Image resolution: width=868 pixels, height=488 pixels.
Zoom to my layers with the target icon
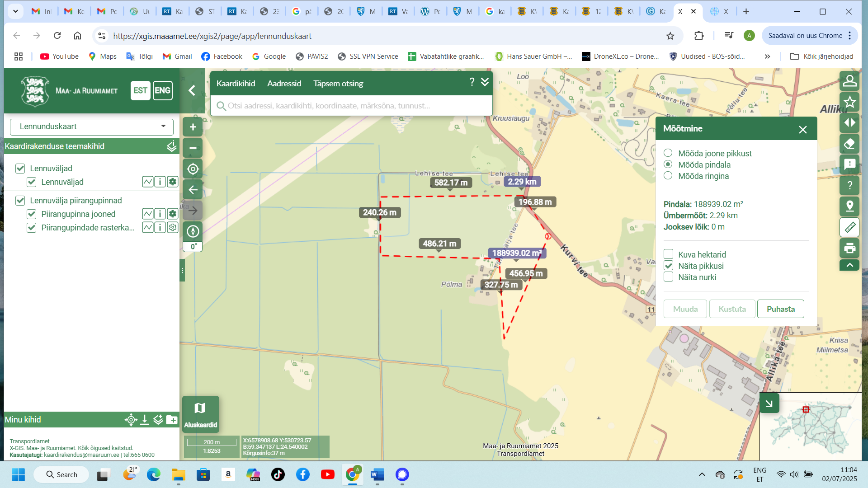pyautogui.click(x=131, y=420)
